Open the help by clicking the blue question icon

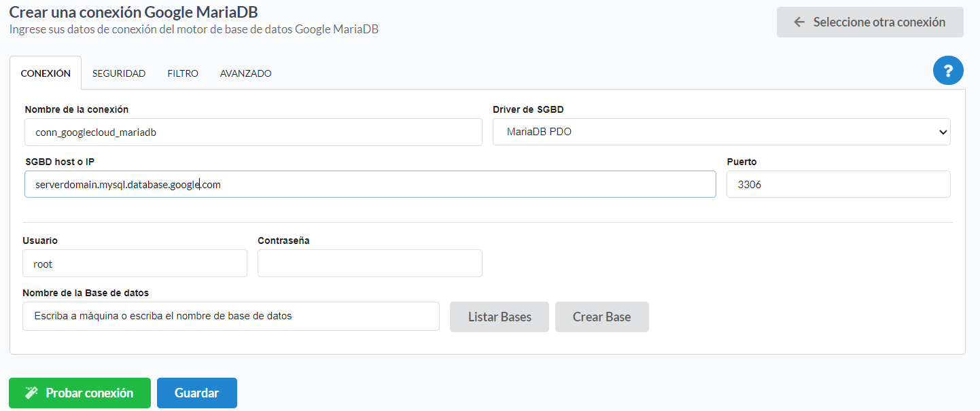948,70
